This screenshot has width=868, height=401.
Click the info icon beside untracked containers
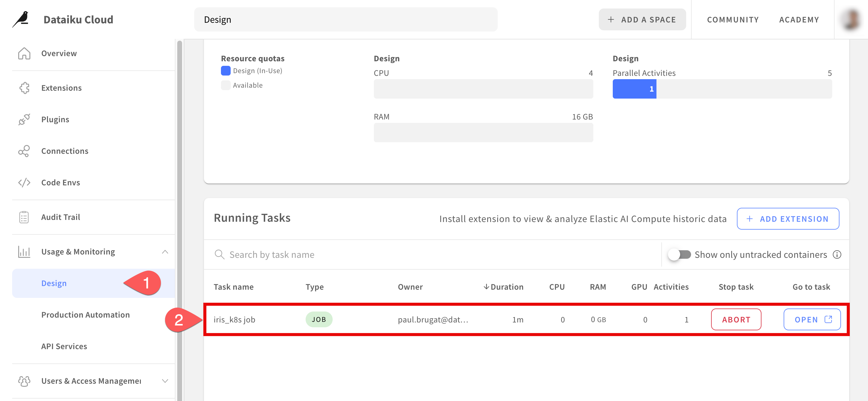(837, 254)
